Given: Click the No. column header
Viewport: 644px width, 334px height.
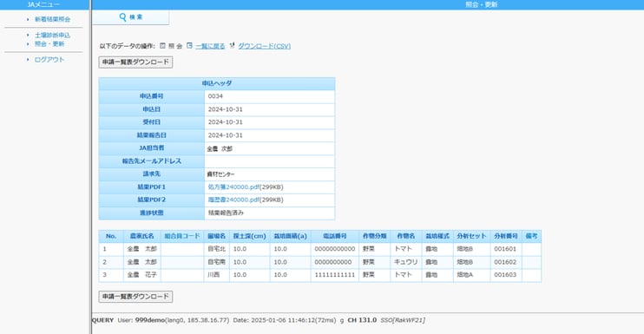Looking at the screenshot, I should (111, 236).
